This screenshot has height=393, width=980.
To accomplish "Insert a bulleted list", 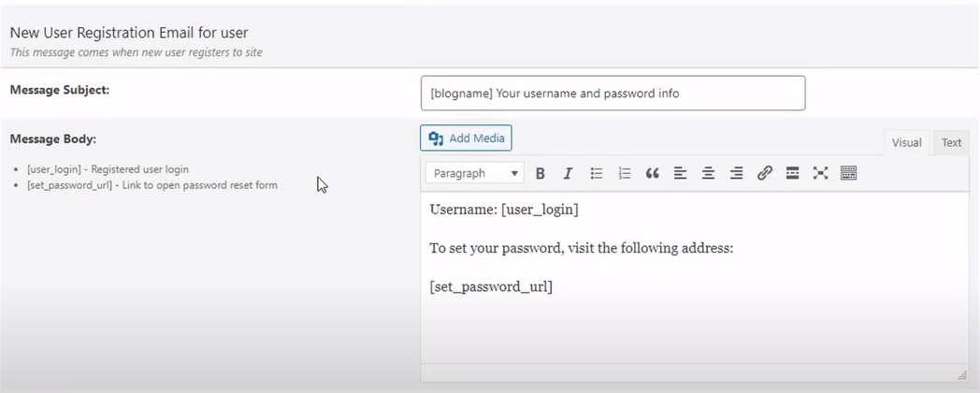I will (597, 173).
